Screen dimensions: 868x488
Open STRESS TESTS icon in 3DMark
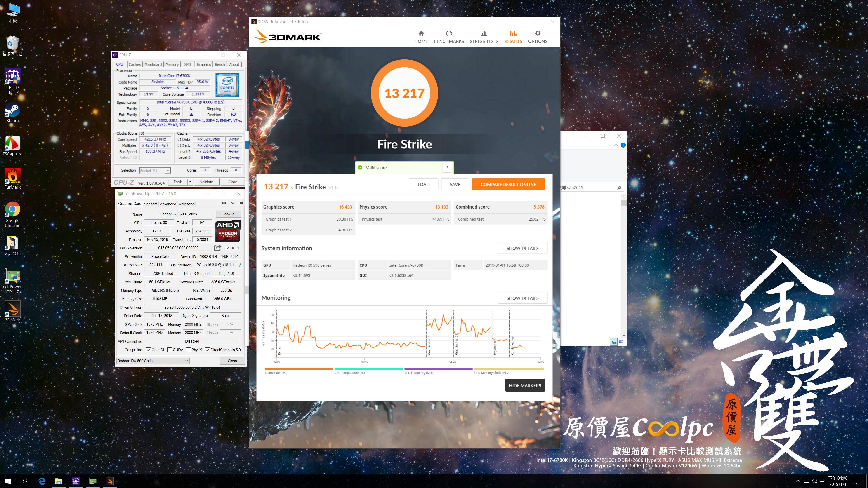pyautogui.click(x=484, y=33)
